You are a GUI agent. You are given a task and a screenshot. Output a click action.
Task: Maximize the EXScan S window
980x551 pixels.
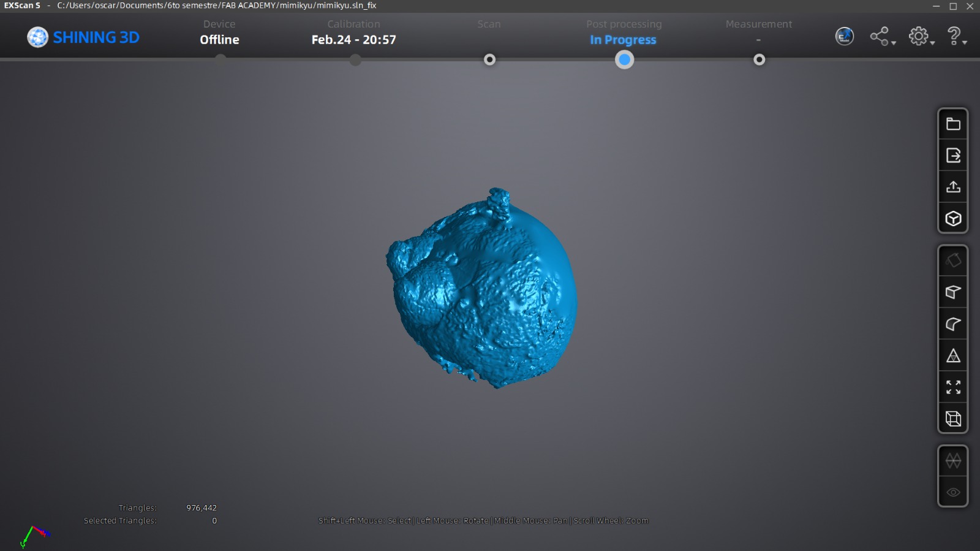coord(953,6)
